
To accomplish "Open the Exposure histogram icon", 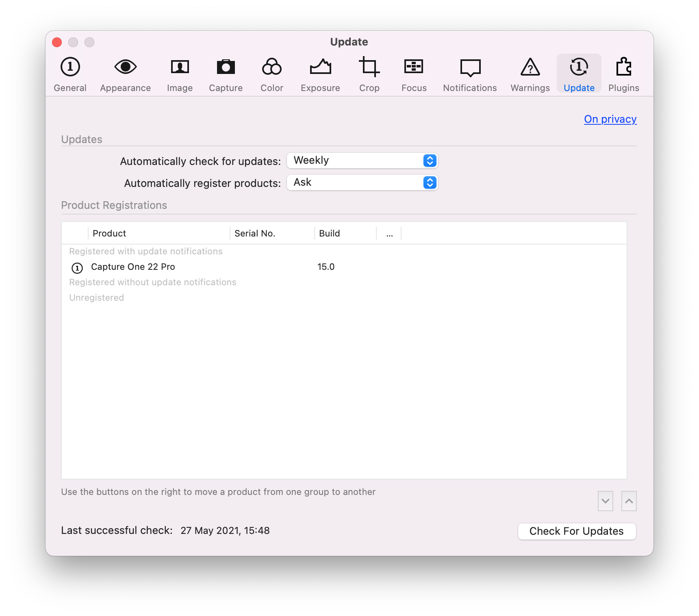I will point(321,67).
